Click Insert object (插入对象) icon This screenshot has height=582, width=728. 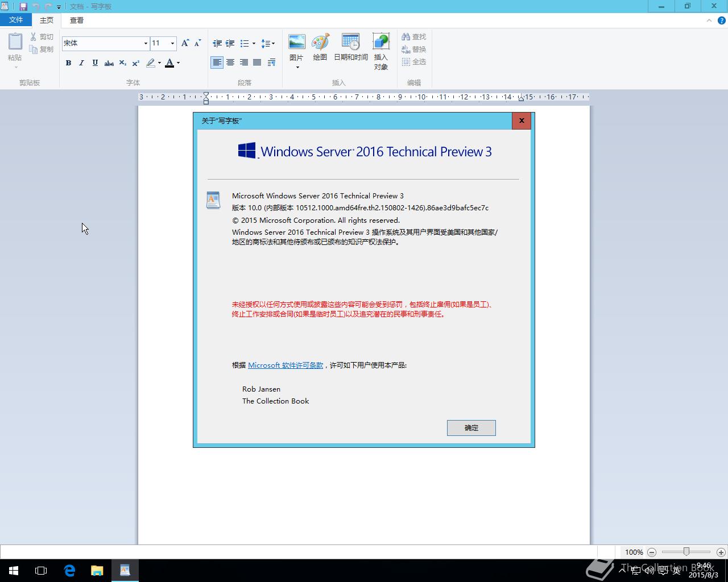coord(381,42)
